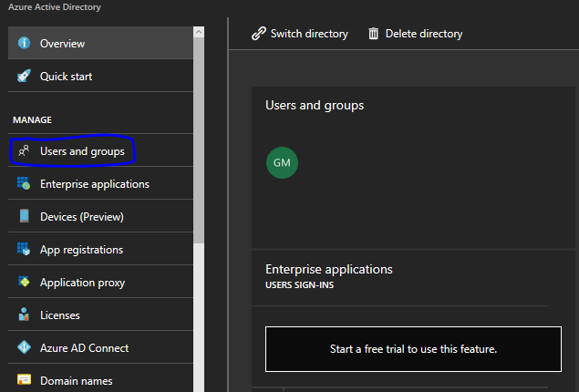The height and width of the screenshot is (392, 579).
Task: Select Users and groups in Manage menu
Action: pyautogui.click(x=100, y=150)
